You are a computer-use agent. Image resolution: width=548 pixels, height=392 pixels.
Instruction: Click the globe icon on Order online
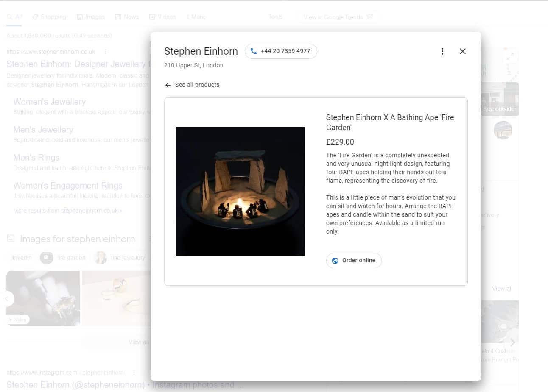pyautogui.click(x=335, y=261)
